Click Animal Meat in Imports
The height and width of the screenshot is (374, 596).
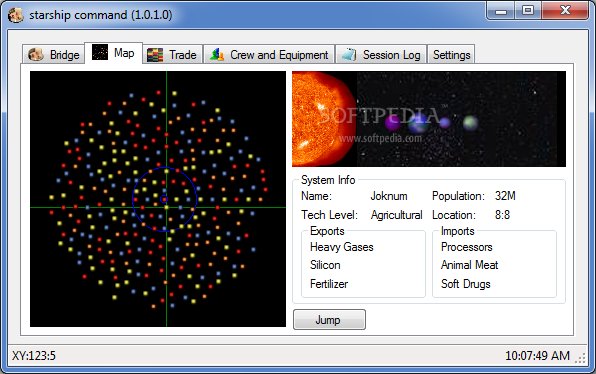pos(469,265)
